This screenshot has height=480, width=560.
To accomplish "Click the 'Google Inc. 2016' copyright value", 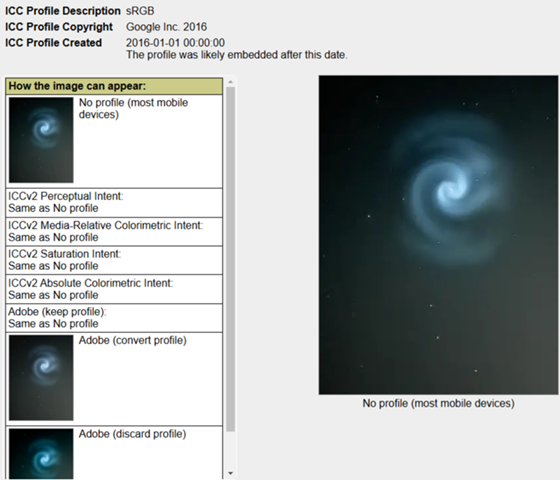I will [166, 27].
